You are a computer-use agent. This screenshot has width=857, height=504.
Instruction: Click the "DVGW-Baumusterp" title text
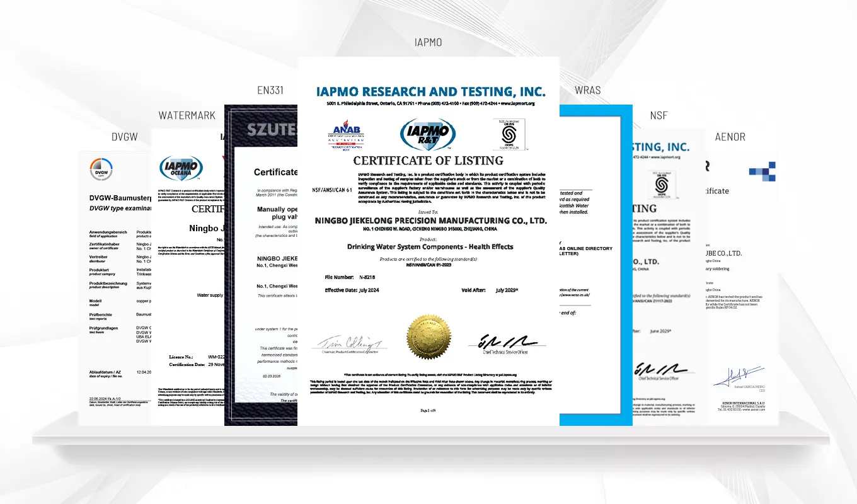pos(121,198)
